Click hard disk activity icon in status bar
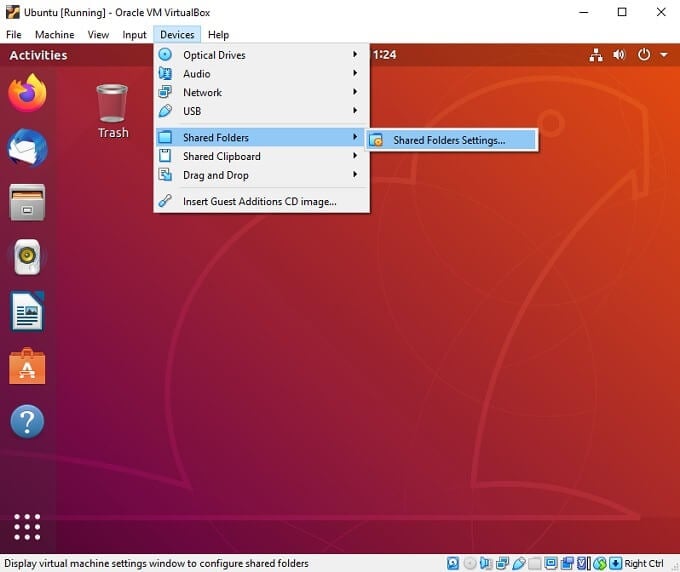This screenshot has height=572, width=680. (x=453, y=563)
